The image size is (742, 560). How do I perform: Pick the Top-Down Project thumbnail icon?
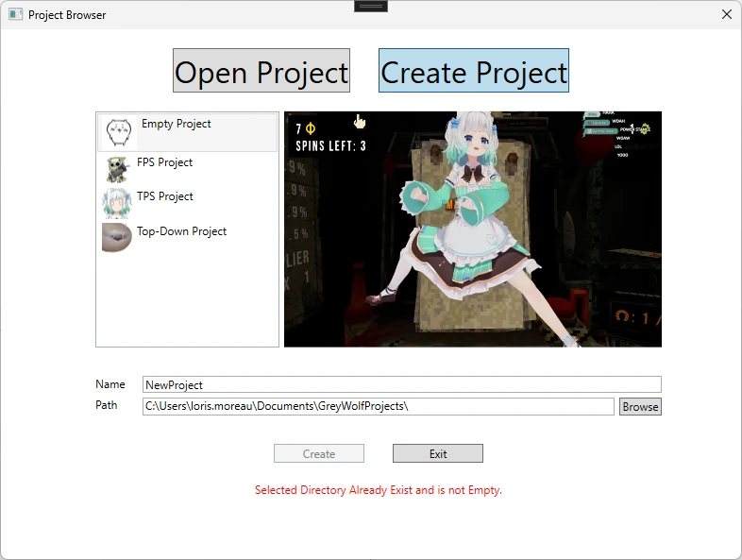click(x=116, y=237)
